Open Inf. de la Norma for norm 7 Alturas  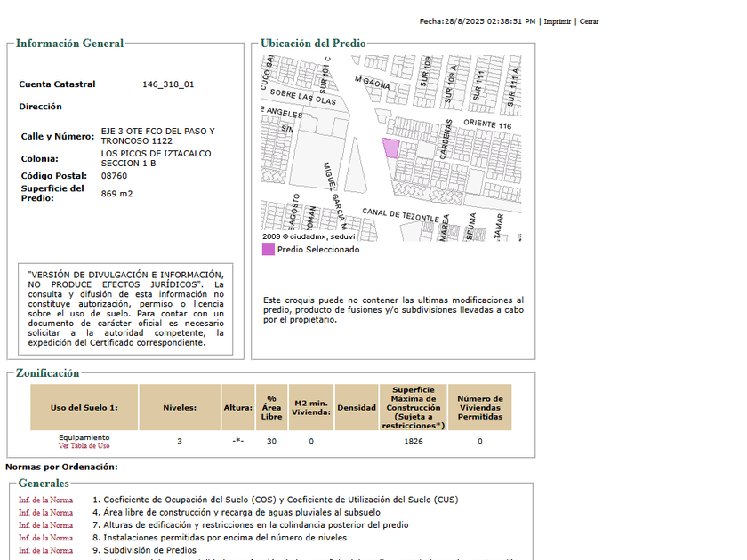(45, 525)
